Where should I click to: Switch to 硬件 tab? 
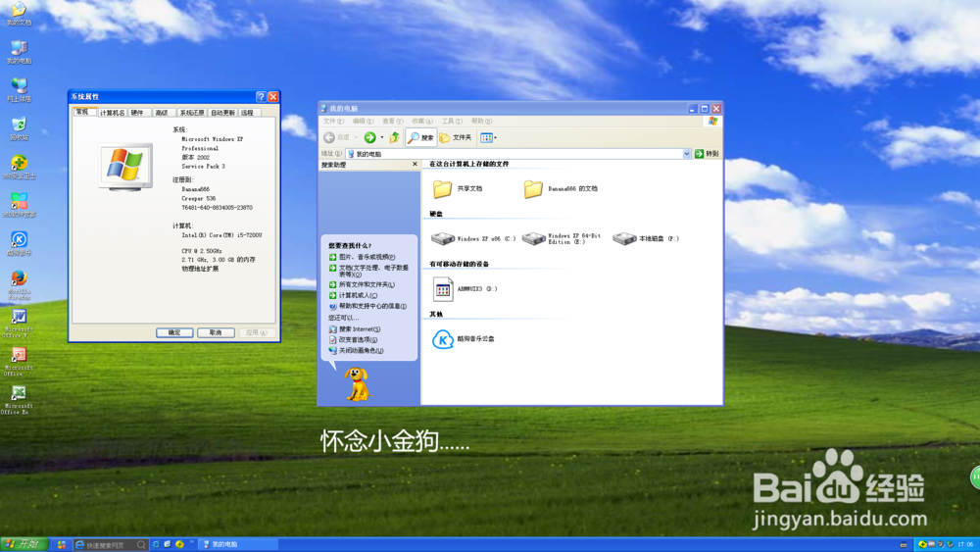[x=138, y=113]
